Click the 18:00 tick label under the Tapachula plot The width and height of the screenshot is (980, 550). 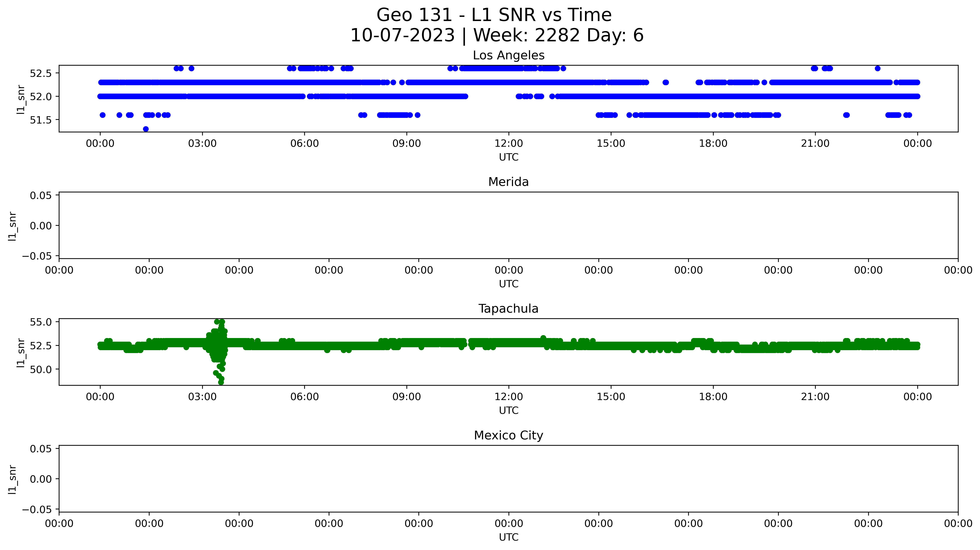click(x=713, y=397)
